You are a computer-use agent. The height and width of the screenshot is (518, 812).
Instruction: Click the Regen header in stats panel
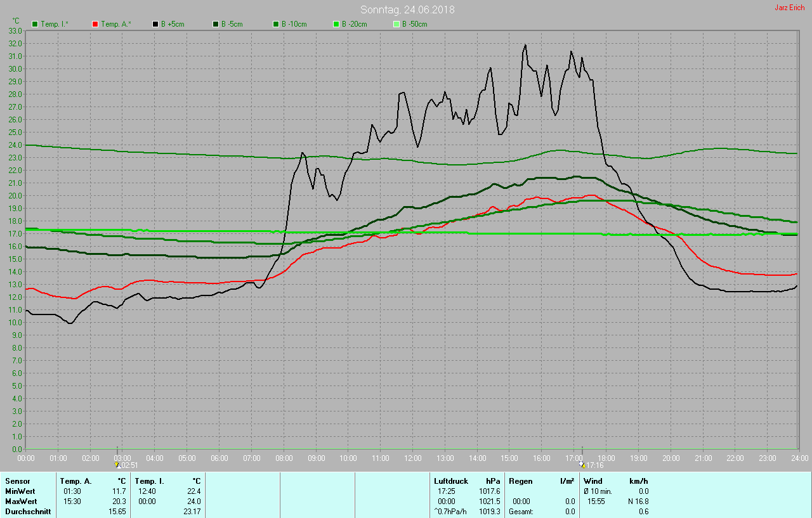pyautogui.click(x=520, y=481)
